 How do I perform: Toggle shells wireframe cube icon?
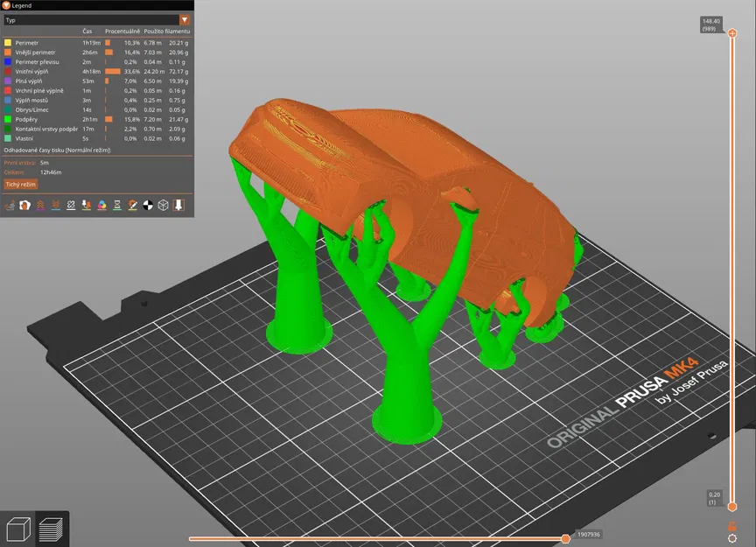(164, 206)
